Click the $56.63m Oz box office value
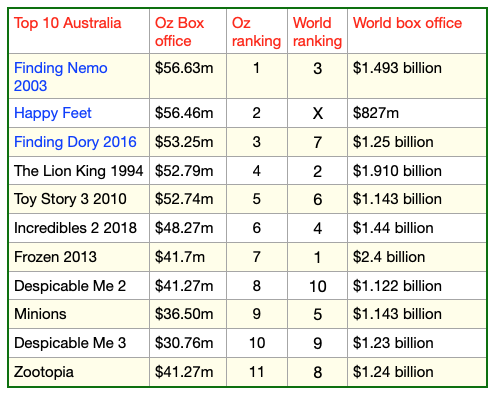Viewport: 499px width, 394px height. 184,68
